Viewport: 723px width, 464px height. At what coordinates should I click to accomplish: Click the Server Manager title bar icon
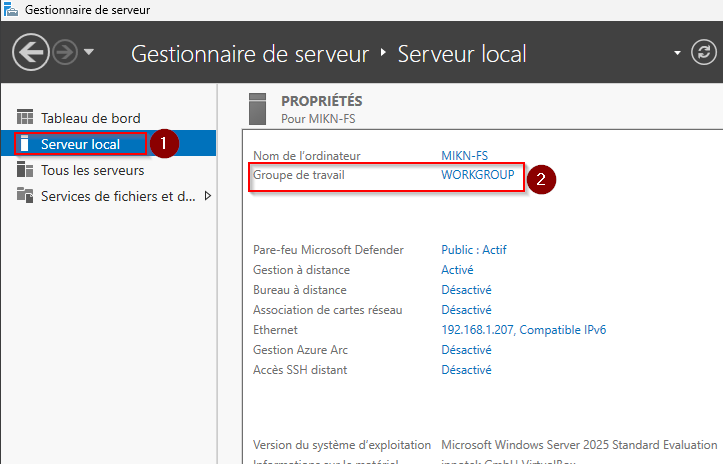click(x=11, y=9)
